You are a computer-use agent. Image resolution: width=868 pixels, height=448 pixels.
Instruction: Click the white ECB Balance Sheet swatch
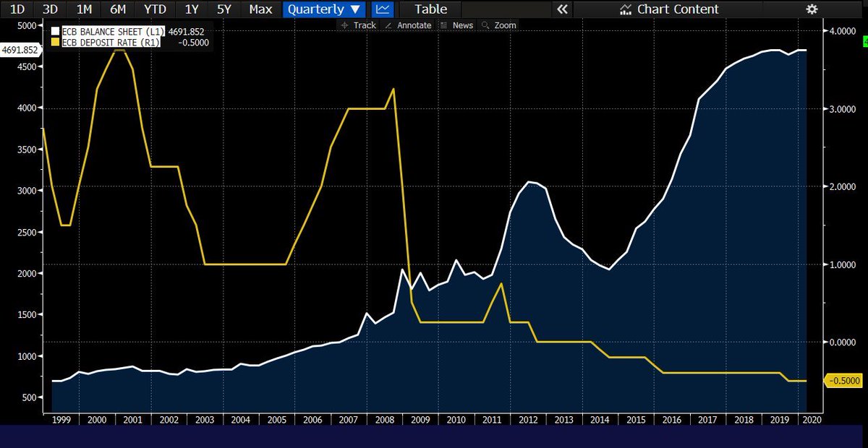[55, 32]
